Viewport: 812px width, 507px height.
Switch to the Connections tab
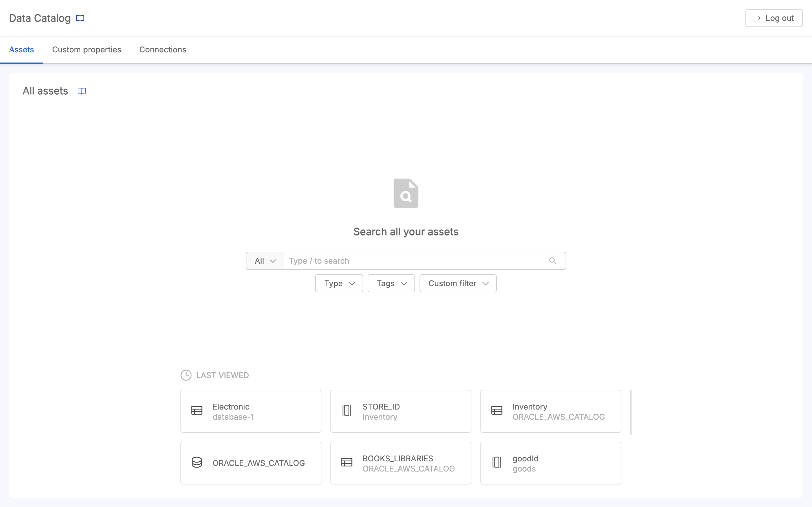click(x=162, y=50)
